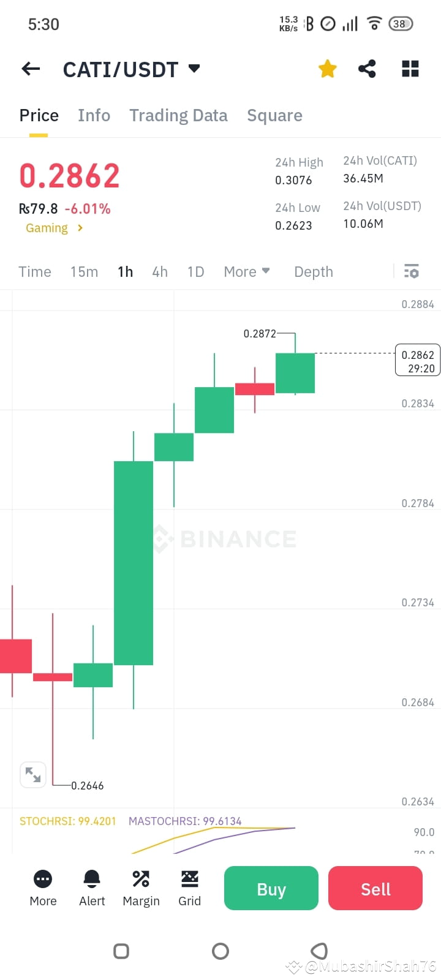Click the star icon to unfavorite CATI/USDT
Screen dimensions: 441x980
[327, 69]
